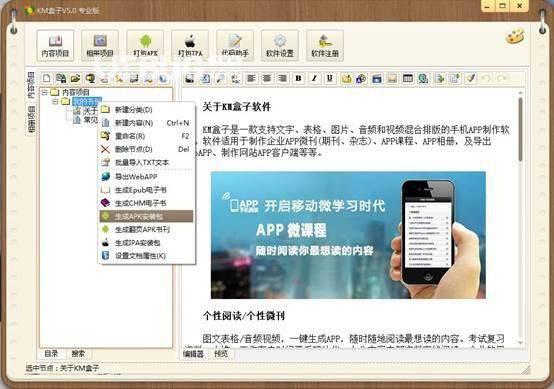Click the 打包APK Android button

145,46
